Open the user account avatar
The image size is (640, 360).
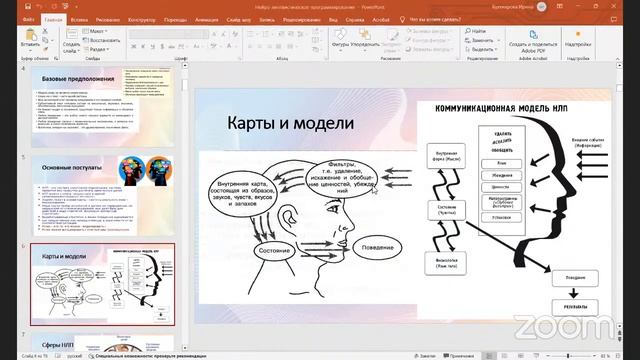click(542, 7)
